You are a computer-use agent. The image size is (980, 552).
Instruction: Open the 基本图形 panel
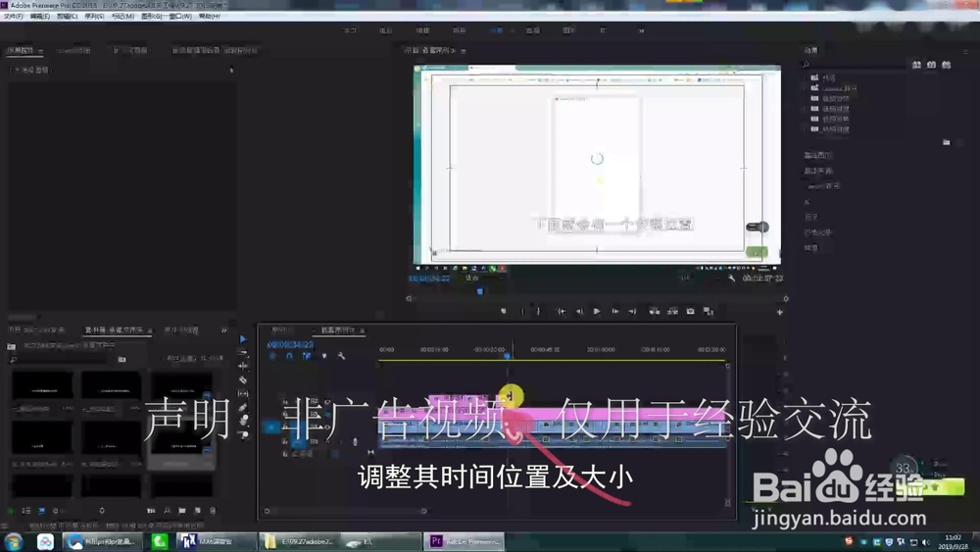tap(818, 155)
